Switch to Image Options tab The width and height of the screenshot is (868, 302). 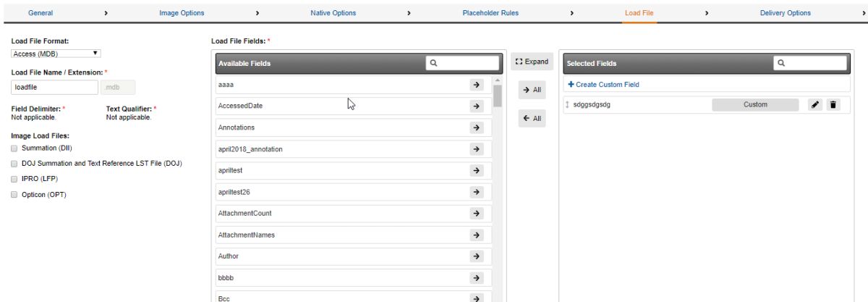click(x=182, y=13)
